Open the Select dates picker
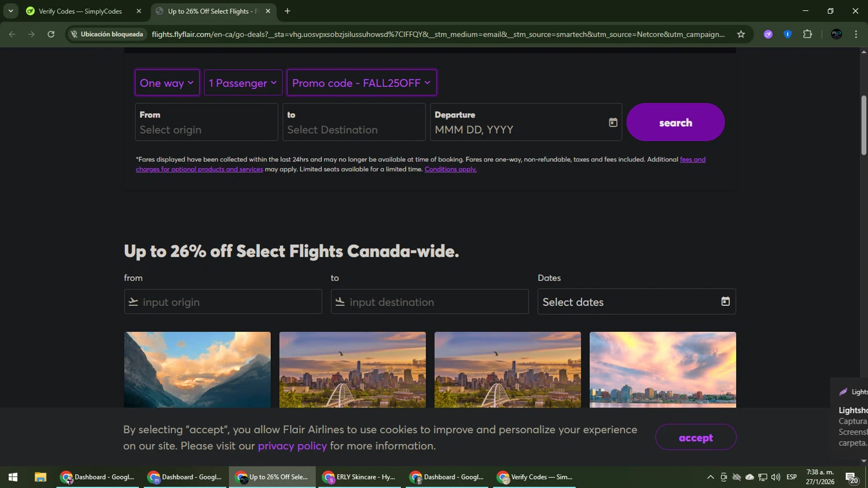This screenshot has height=488, width=868. tap(637, 302)
